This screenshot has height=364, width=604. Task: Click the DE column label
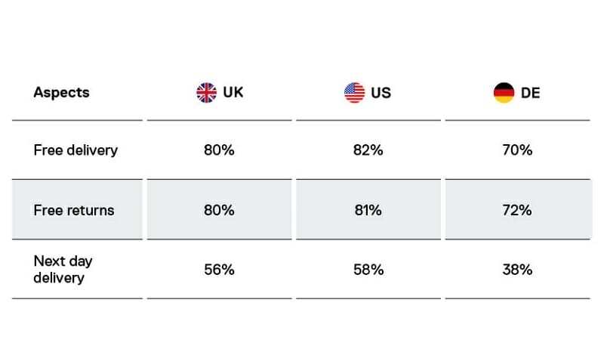click(x=531, y=93)
